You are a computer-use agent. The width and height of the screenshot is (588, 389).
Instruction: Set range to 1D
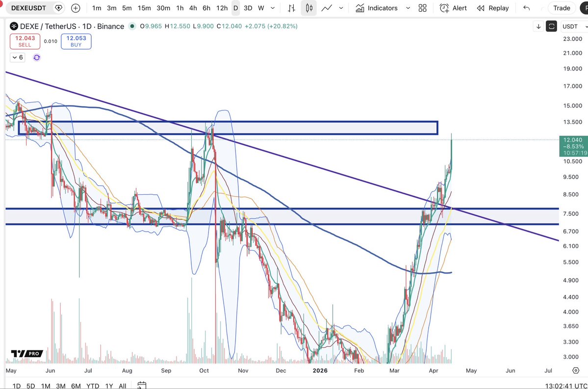(x=17, y=386)
